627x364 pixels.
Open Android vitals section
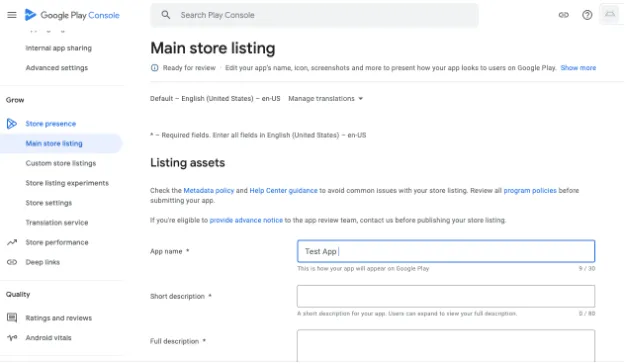48,338
